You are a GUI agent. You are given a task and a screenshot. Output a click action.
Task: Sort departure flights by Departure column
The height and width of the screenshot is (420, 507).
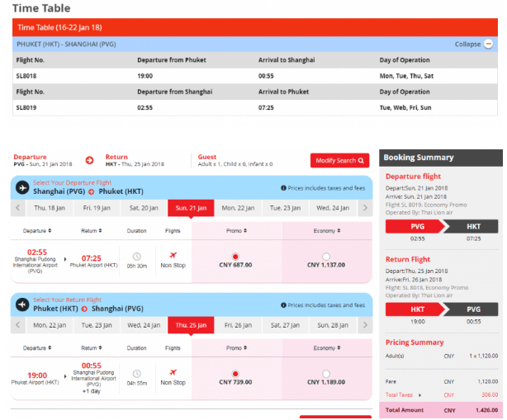pyautogui.click(x=37, y=231)
